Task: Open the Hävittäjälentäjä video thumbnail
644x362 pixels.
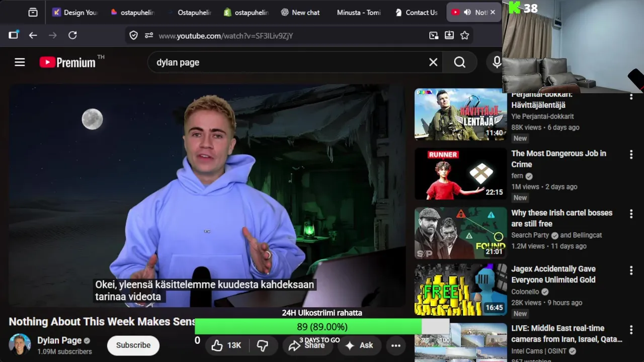Action: (460, 114)
